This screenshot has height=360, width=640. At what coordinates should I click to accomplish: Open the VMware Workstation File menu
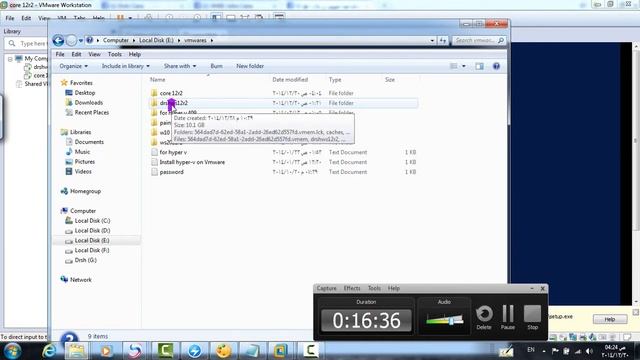(10, 18)
